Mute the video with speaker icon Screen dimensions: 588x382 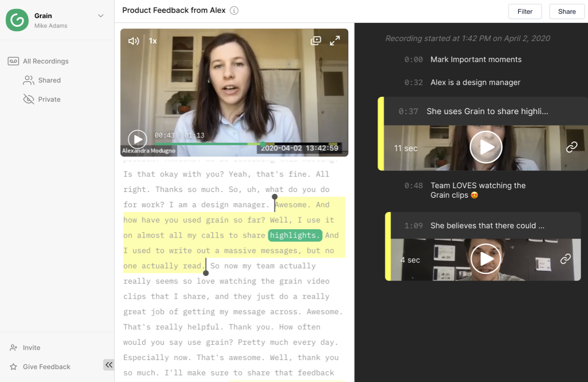133,41
